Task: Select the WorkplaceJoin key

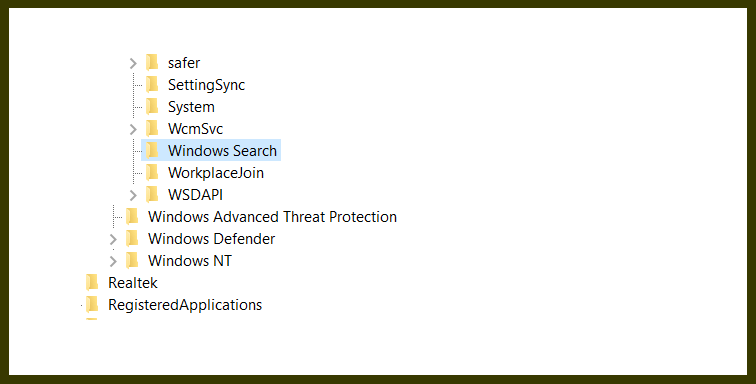Action: coord(216,173)
